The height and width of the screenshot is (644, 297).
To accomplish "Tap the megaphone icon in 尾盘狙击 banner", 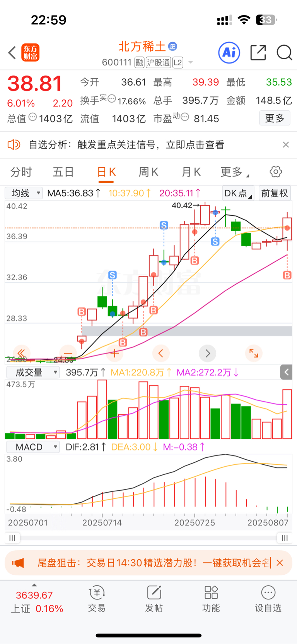I will [x=18, y=563].
